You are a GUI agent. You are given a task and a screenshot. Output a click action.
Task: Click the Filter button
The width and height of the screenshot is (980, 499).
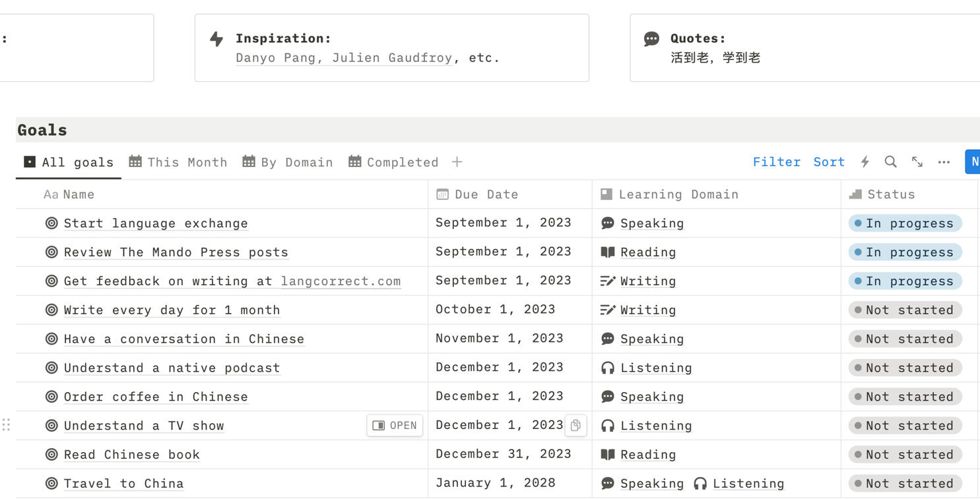776,162
